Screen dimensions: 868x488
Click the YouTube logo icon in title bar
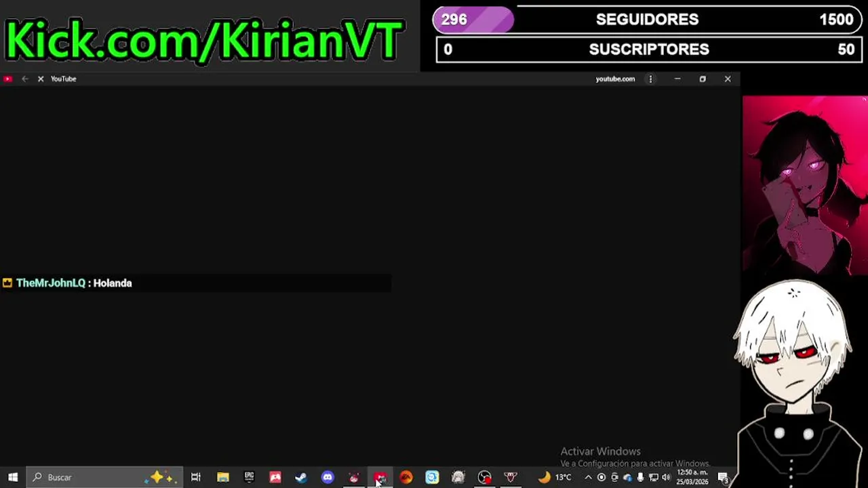pos(7,79)
